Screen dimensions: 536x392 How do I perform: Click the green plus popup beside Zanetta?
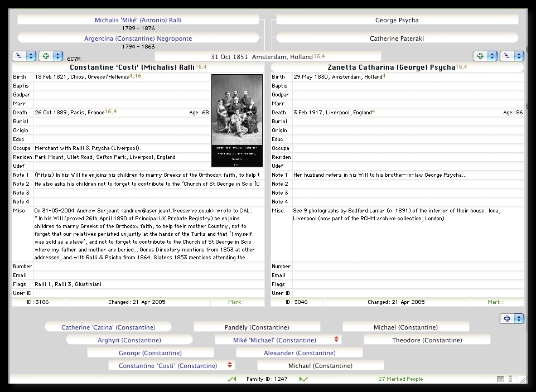(x=485, y=56)
